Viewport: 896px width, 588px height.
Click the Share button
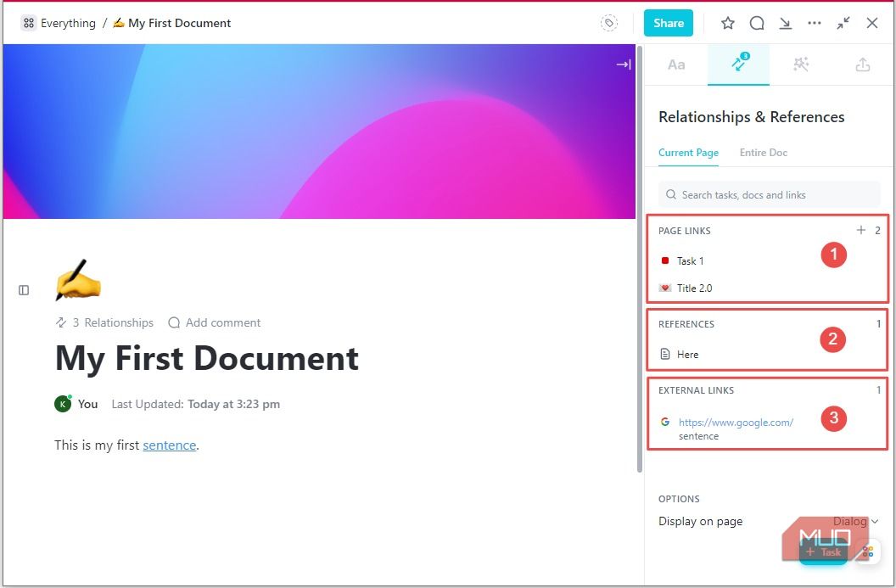click(x=668, y=23)
